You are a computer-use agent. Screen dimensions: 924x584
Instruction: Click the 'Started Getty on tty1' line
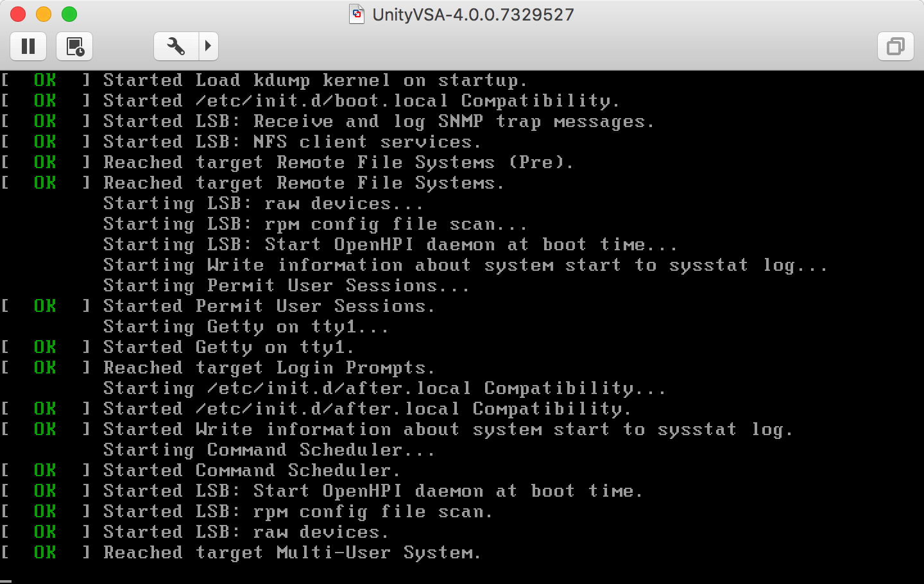point(228,347)
